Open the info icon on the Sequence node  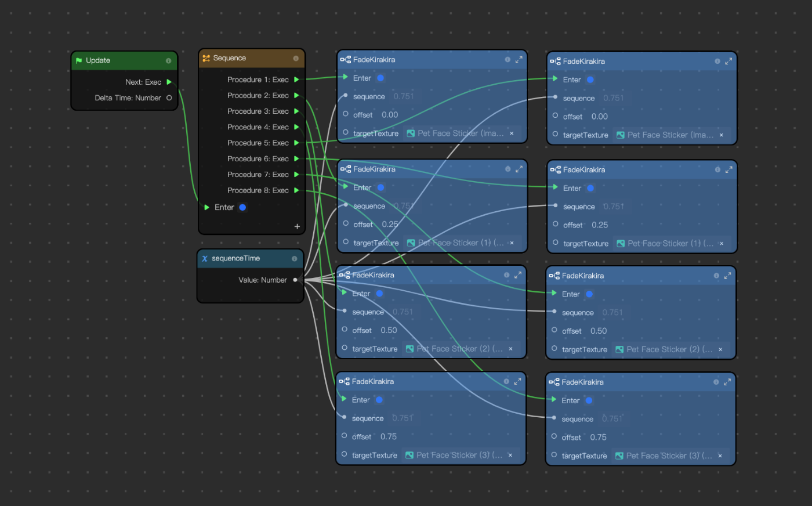[x=296, y=59]
